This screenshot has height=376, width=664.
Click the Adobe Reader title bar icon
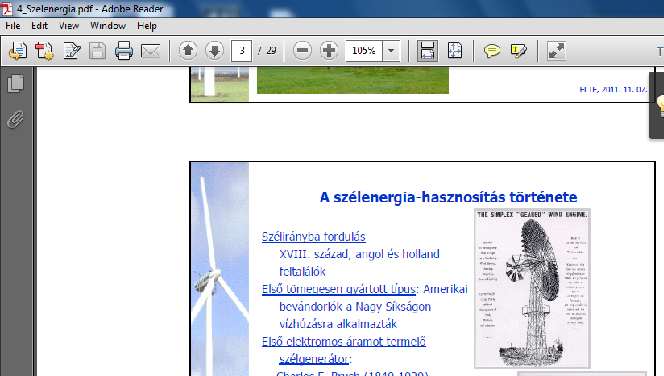(x=7, y=8)
